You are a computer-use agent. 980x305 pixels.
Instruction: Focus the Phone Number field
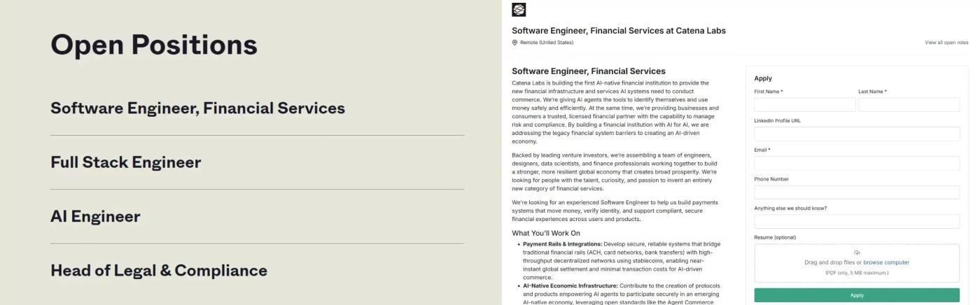[x=857, y=192]
